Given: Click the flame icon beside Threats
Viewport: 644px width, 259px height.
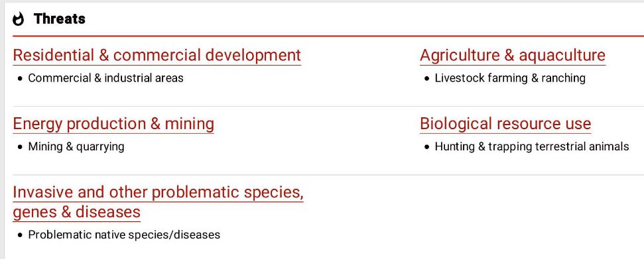Looking at the screenshot, I should click(x=19, y=19).
